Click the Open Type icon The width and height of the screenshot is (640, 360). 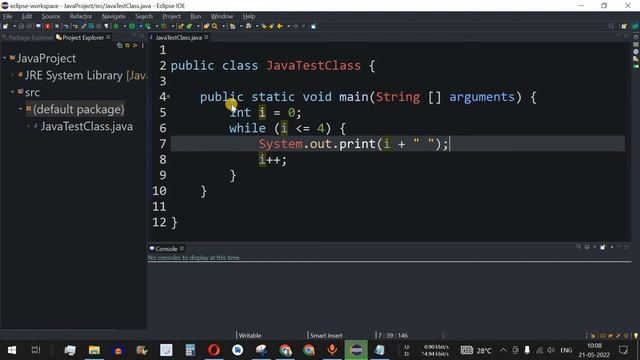tap(206, 26)
